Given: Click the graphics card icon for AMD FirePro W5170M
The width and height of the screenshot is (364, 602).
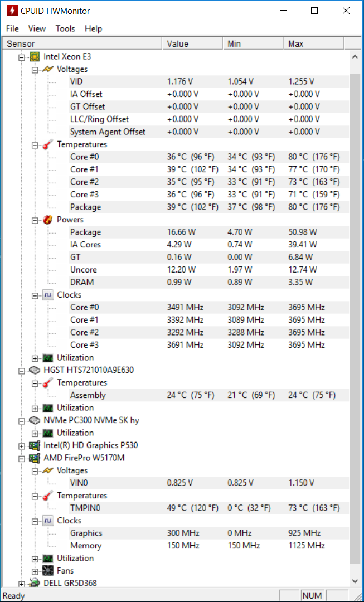Looking at the screenshot, I should [x=35, y=458].
